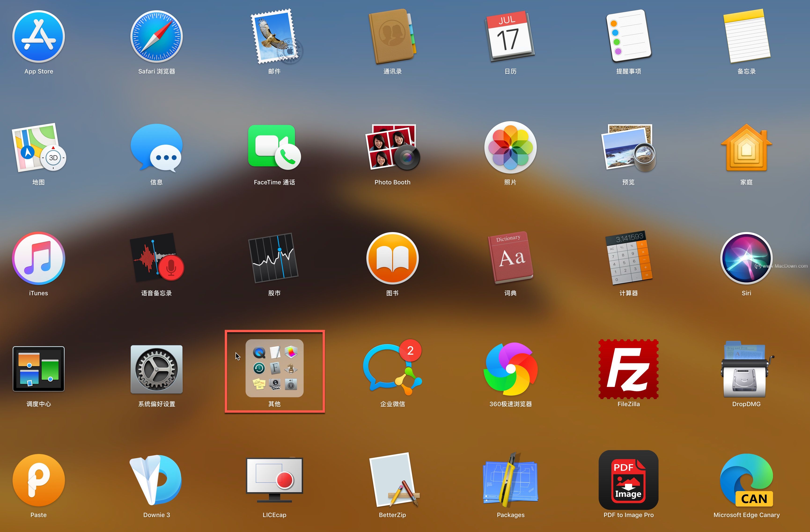The image size is (810, 532).
Task: Open iTunes
Action: click(38, 258)
